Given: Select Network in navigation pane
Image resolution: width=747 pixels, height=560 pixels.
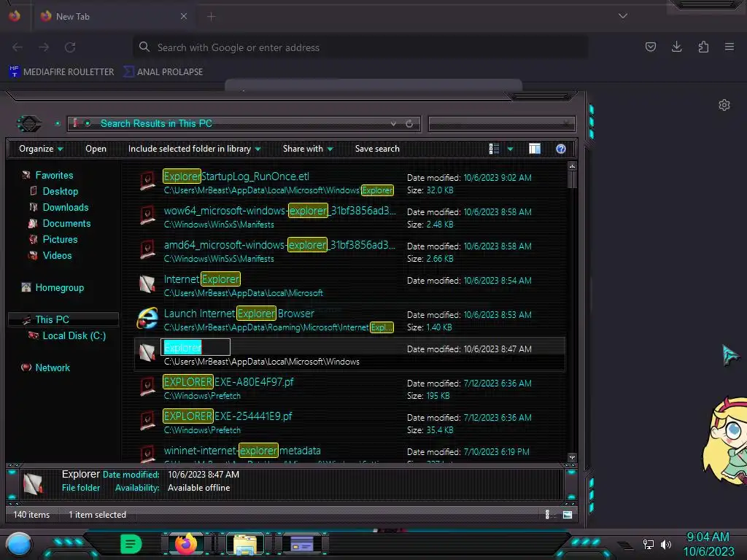Looking at the screenshot, I should 53,367.
